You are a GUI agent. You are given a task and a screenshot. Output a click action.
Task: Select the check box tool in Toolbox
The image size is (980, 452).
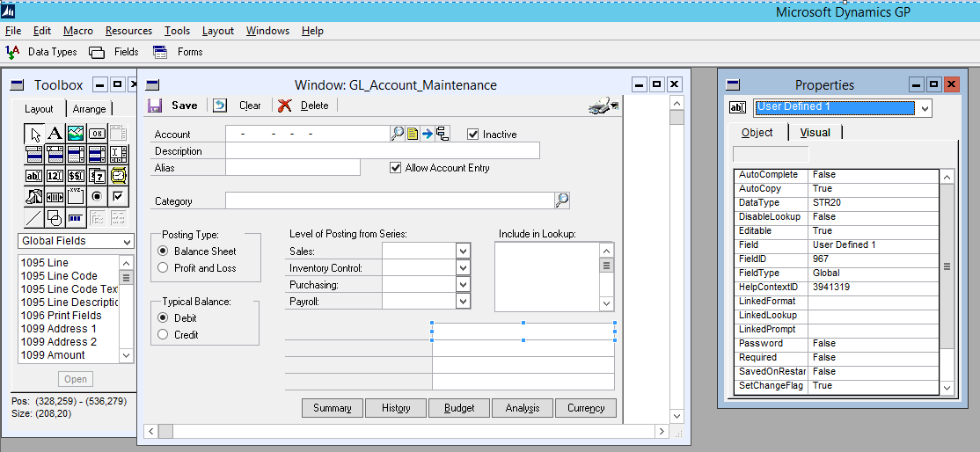tap(118, 197)
